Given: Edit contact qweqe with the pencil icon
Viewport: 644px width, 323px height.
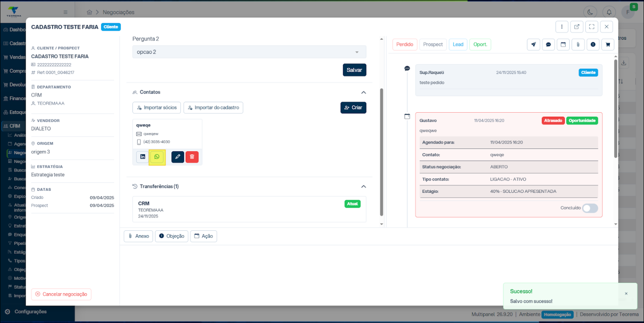Looking at the screenshot, I should 178,157.
